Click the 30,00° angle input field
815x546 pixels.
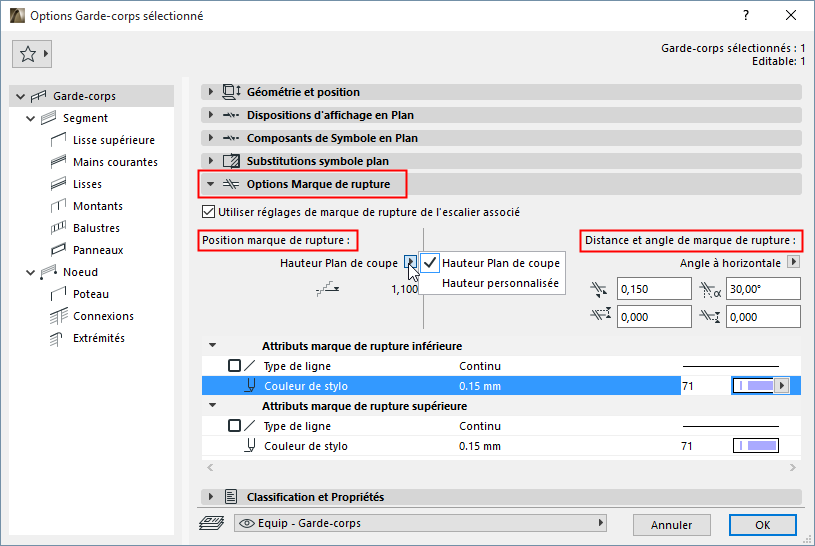(763, 289)
